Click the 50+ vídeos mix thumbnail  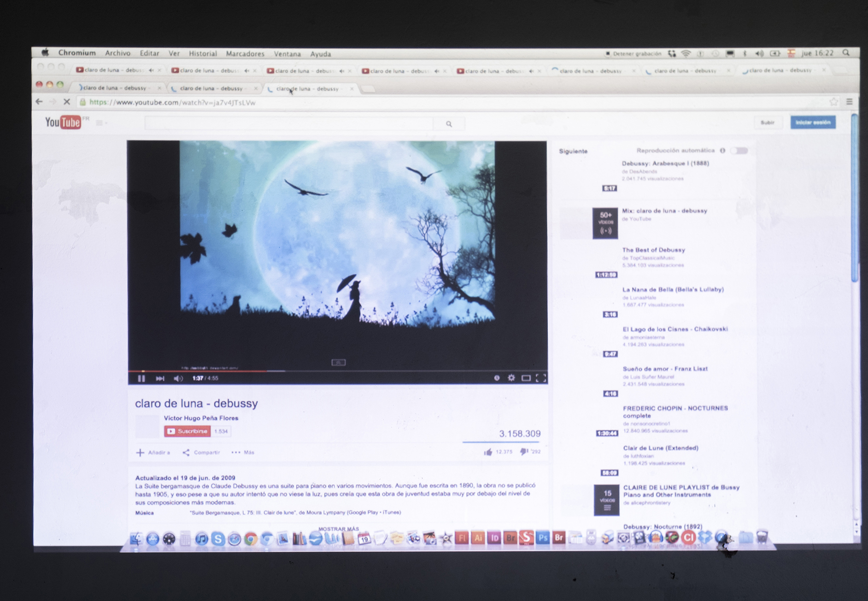click(x=605, y=223)
